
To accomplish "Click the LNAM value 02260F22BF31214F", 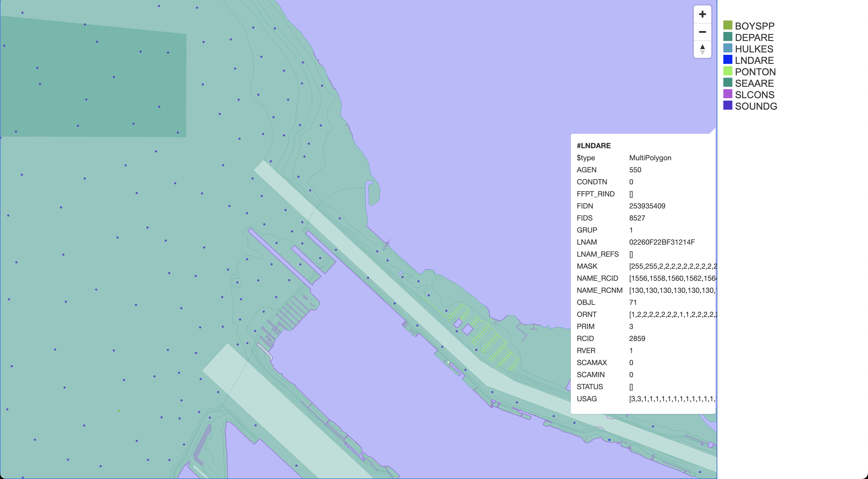I will pos(662,242).
